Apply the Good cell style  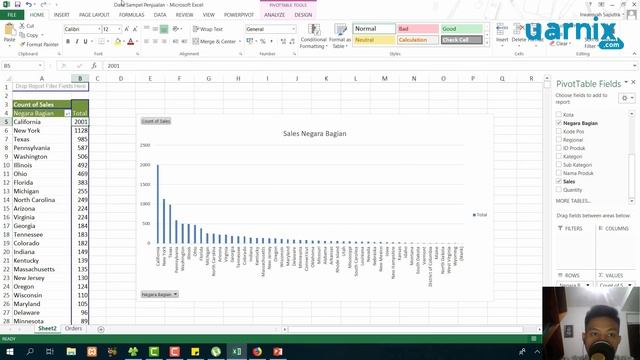click(x=462, y=29)
